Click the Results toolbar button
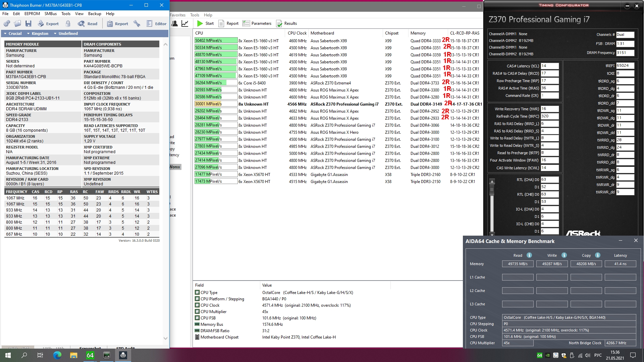The width and height of the screenshot is (644, 362). 286,23
